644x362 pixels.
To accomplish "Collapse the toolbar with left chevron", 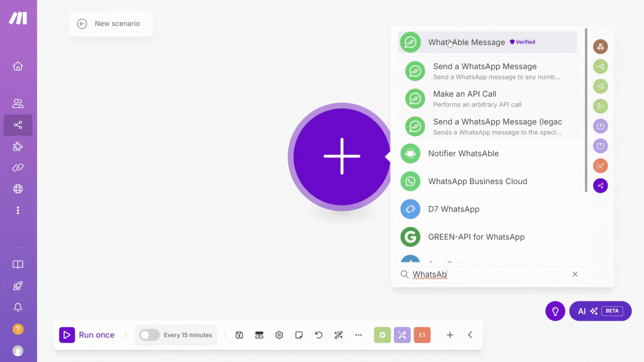I will (470, 335).
